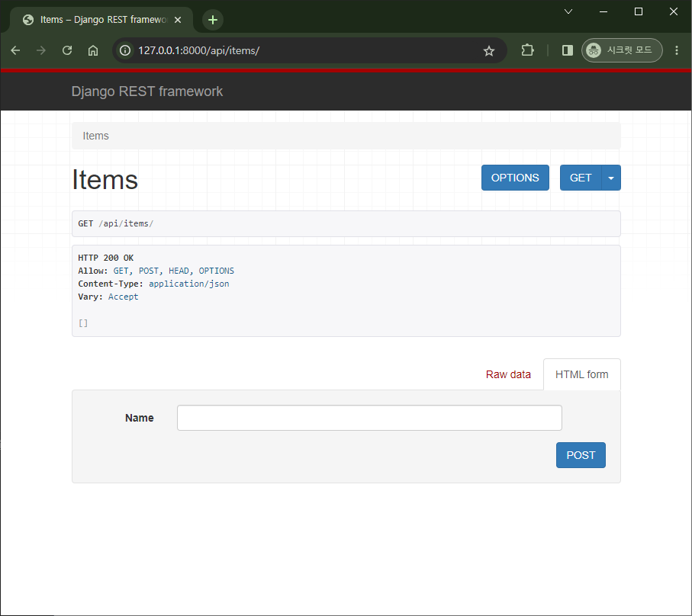This screenshot has width=692, height=616.
Task: Focus the Name input field
Action: tap(369, 418)
